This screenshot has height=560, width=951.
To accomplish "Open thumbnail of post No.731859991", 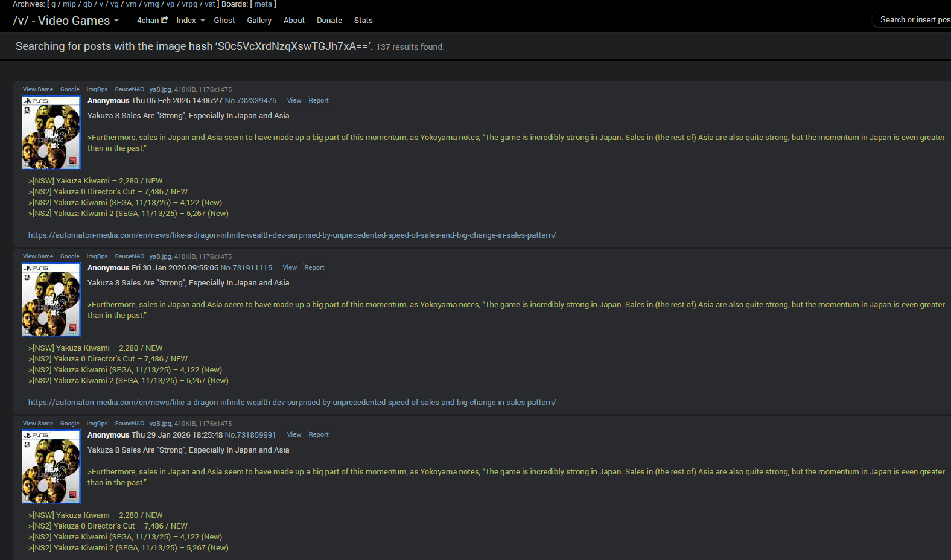I will pos(51,466).
